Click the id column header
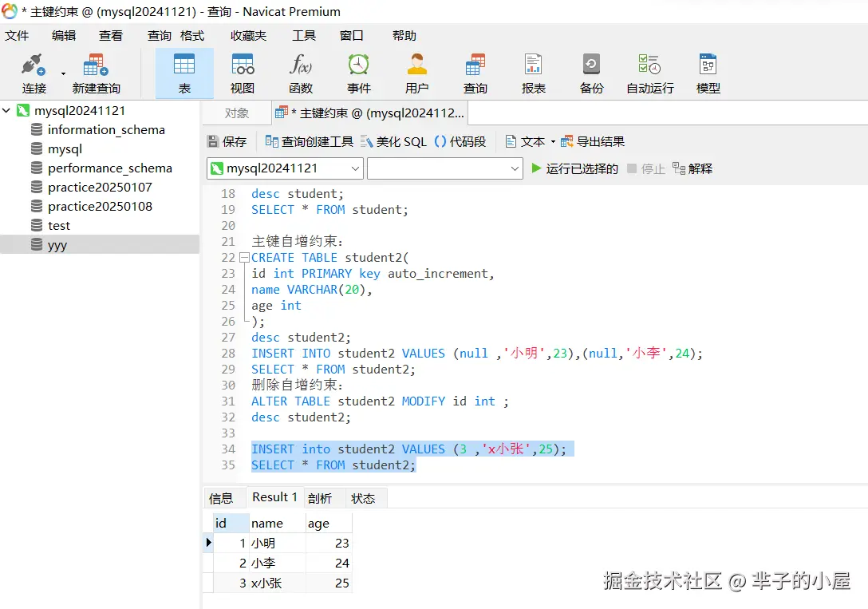 coord(231,523)
